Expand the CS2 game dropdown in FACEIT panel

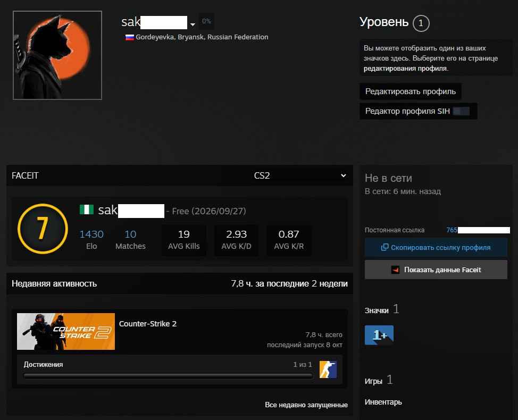point(300,175)
